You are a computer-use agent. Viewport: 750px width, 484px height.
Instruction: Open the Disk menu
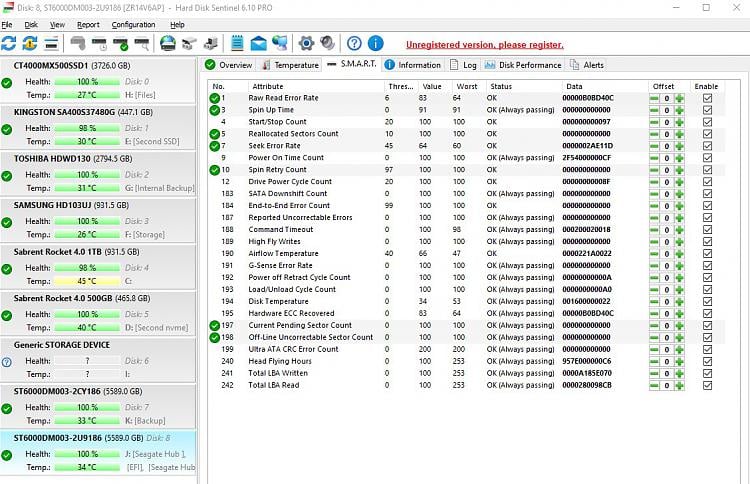pos(31,24)
